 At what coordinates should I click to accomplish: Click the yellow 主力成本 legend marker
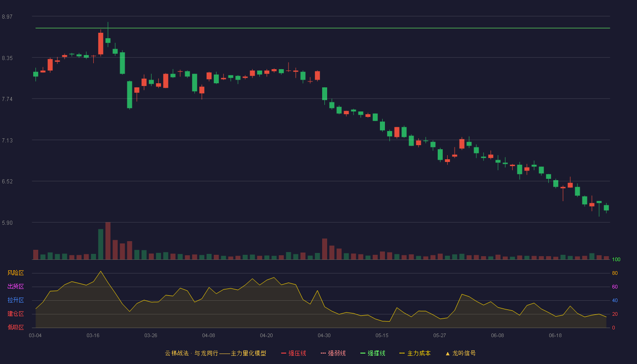[402, 353]
